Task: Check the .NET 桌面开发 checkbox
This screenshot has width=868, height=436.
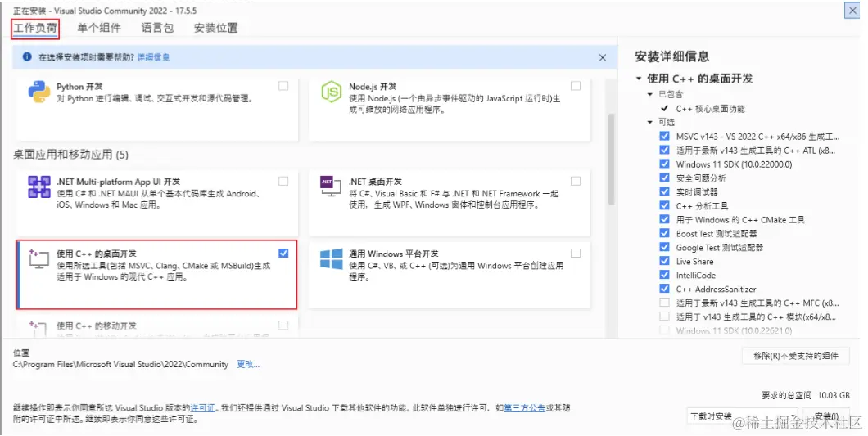Action: click(576, 181)
